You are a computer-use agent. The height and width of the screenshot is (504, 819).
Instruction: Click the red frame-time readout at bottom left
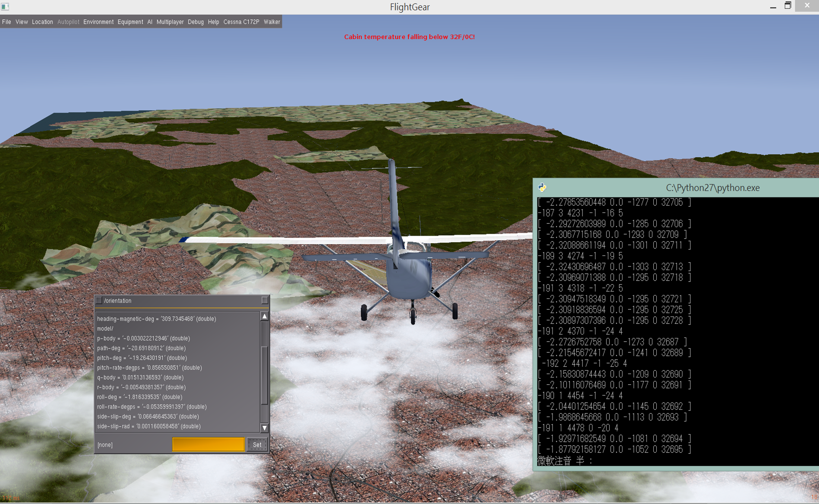(10, 498)
